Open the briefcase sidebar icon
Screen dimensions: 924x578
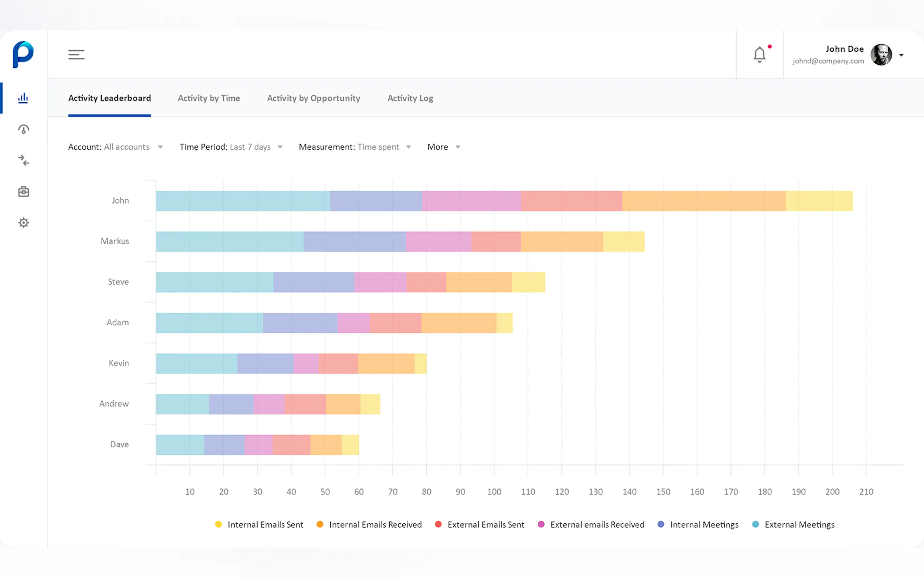click(23, 191)
